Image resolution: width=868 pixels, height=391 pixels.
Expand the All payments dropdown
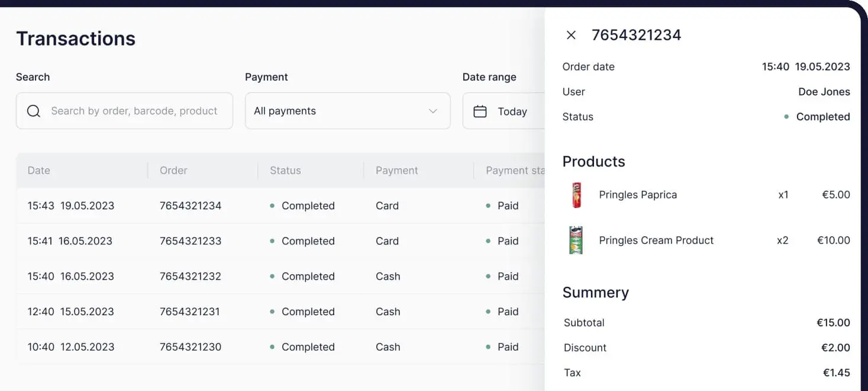(x=347, y=111)
